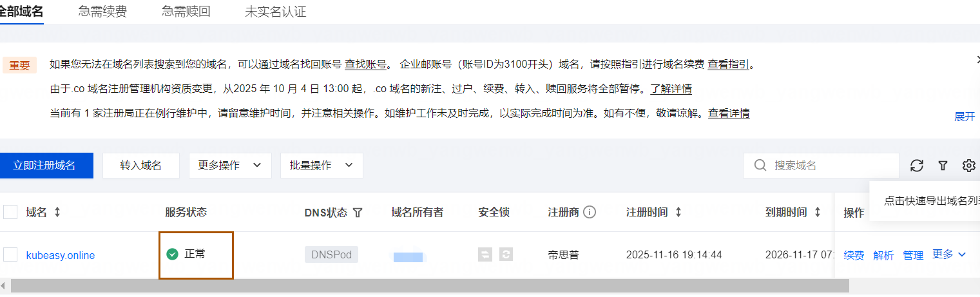The image size is (980, 297).
Task: Sort by 注册时间 column
Action: pos(678,212)
